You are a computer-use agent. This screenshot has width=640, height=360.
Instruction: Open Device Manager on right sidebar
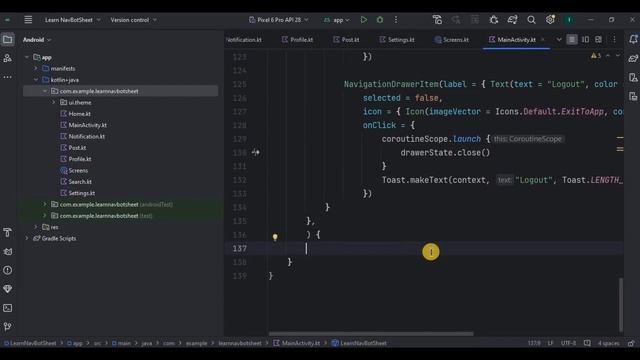633,78
